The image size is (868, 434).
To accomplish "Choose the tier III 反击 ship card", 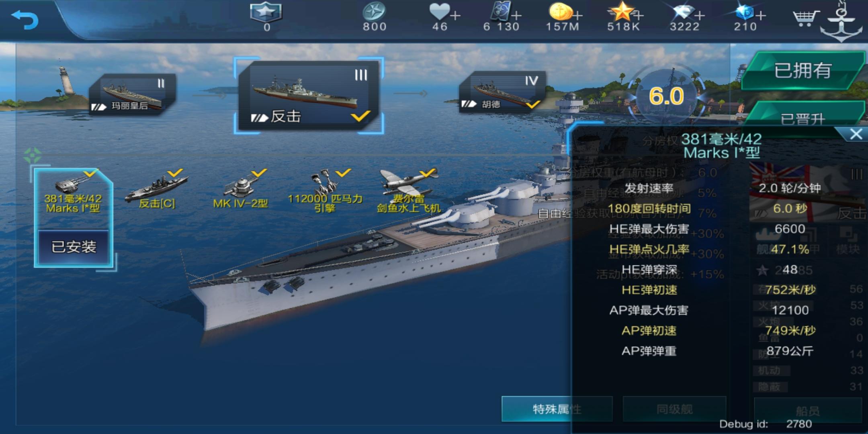I will [x=309, y=96].
